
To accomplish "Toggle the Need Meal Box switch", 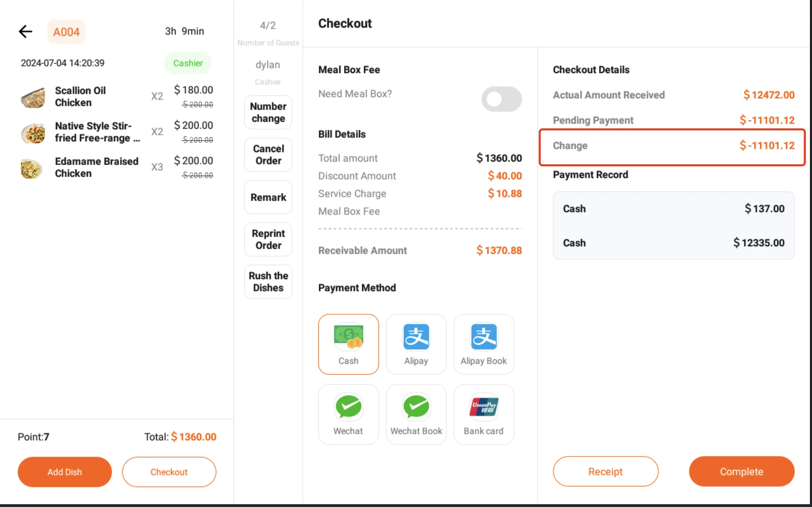I will (501, 99).
